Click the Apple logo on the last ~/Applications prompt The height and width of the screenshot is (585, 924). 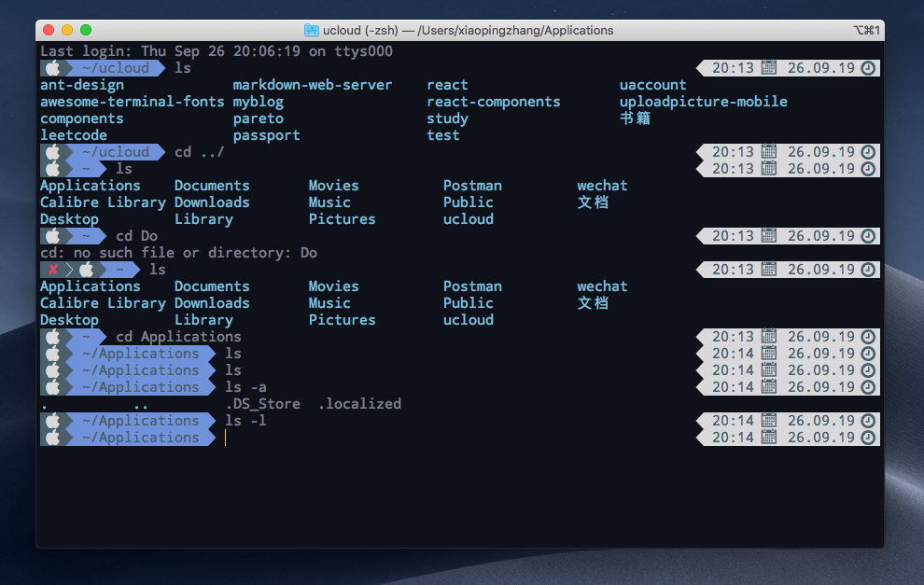53,438
